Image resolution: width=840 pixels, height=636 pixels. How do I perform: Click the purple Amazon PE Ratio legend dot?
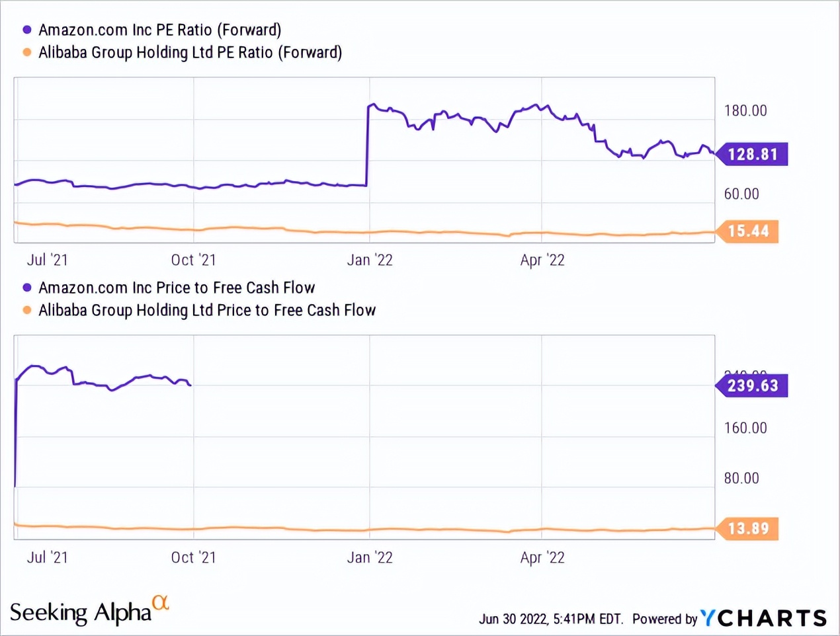click(x=27, y=30)
